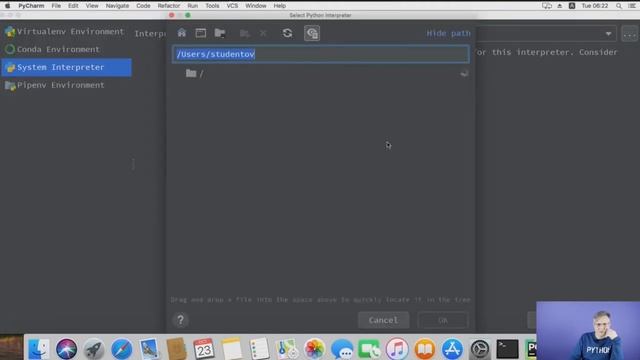Click the New Folder toolbar icon
The image size is (640, 360).
click(x=244, y=33)
